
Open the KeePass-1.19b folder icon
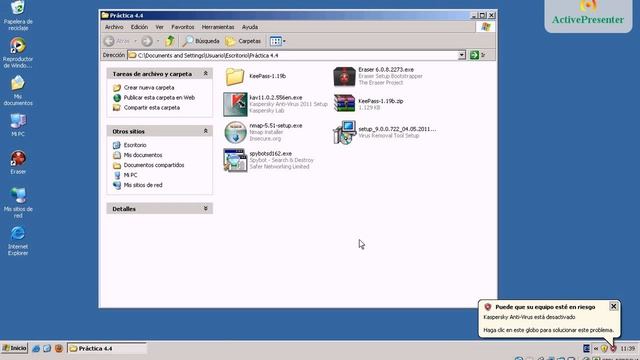235,76
